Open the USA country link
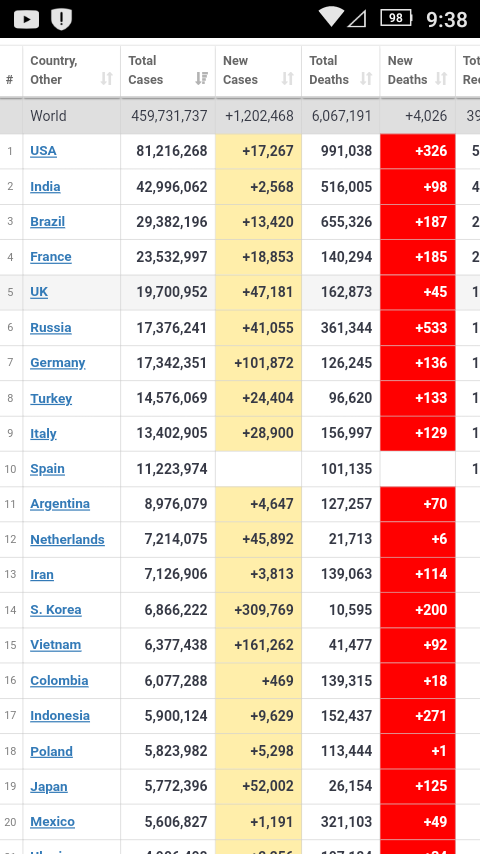The image size is (480, 854). tap(43, 151)
